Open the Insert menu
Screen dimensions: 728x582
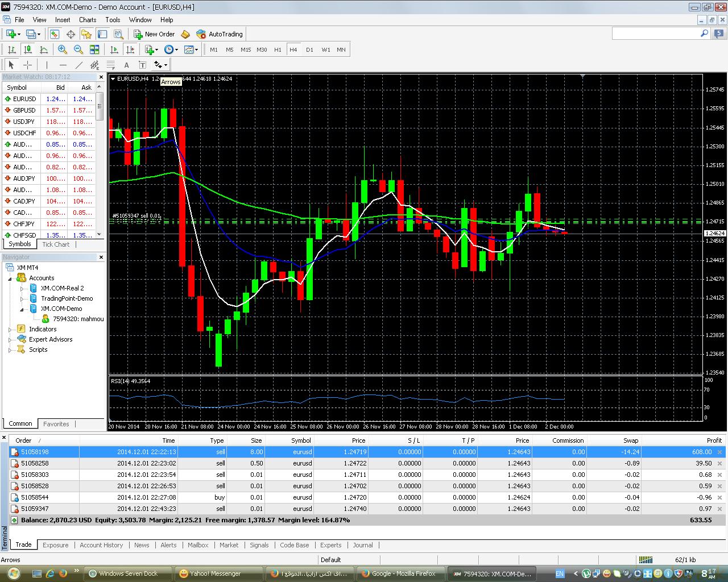63,19
